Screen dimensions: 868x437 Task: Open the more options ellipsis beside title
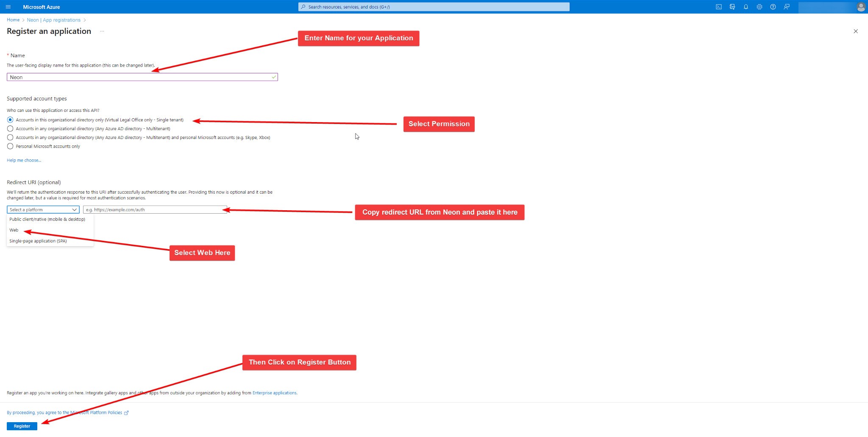click(102, 31)
